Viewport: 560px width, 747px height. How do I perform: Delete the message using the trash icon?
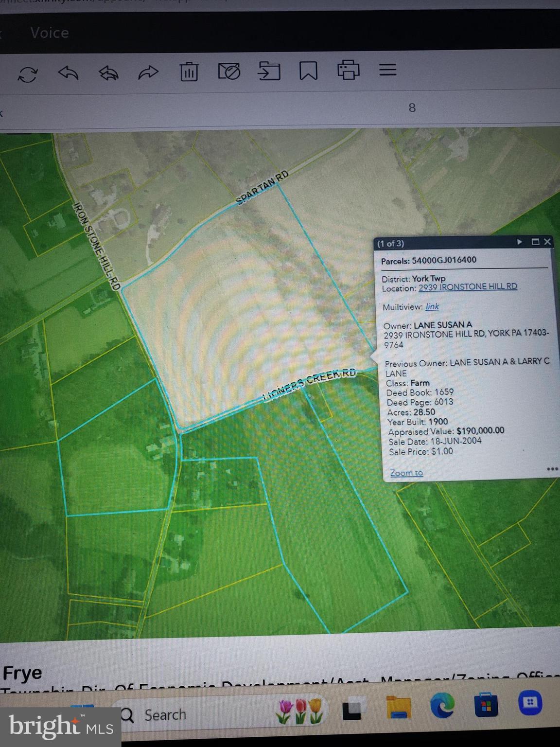point(189,71)
